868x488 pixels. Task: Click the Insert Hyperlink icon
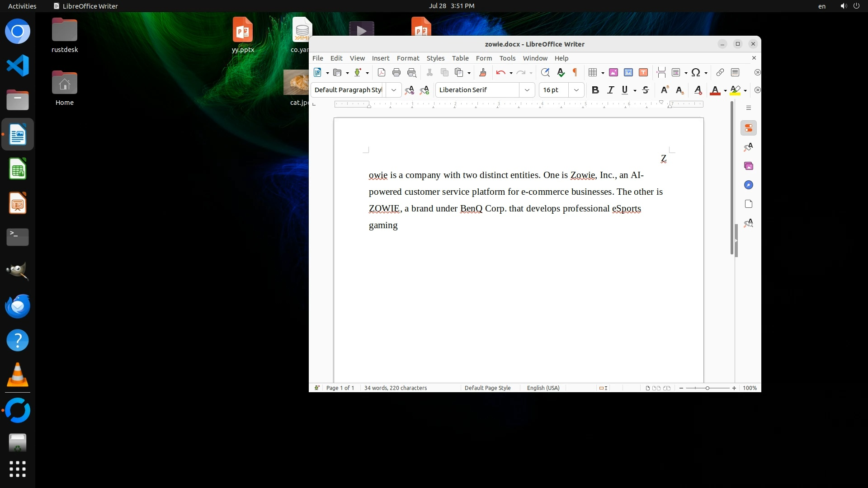(720, 72)
